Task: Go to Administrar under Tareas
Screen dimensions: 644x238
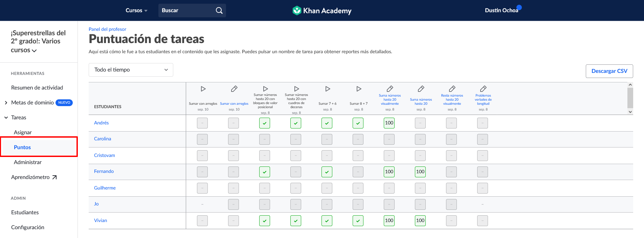Action: (x=28, y=162)
